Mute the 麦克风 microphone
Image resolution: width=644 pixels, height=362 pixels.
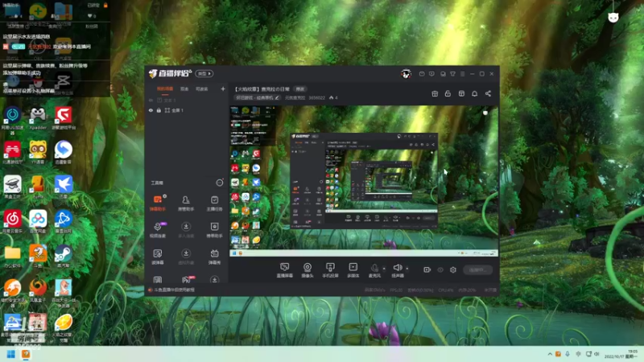[x=374, y=270]
